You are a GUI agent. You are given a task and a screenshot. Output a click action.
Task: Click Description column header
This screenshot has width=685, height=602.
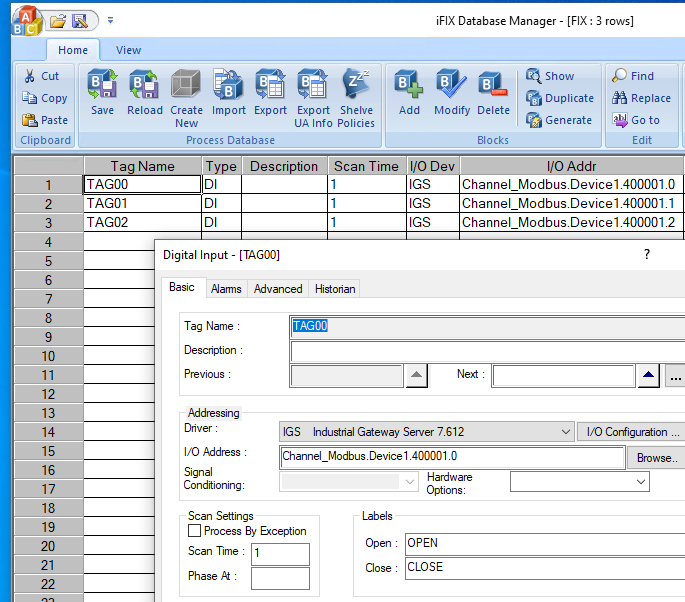tap(284, 166)
